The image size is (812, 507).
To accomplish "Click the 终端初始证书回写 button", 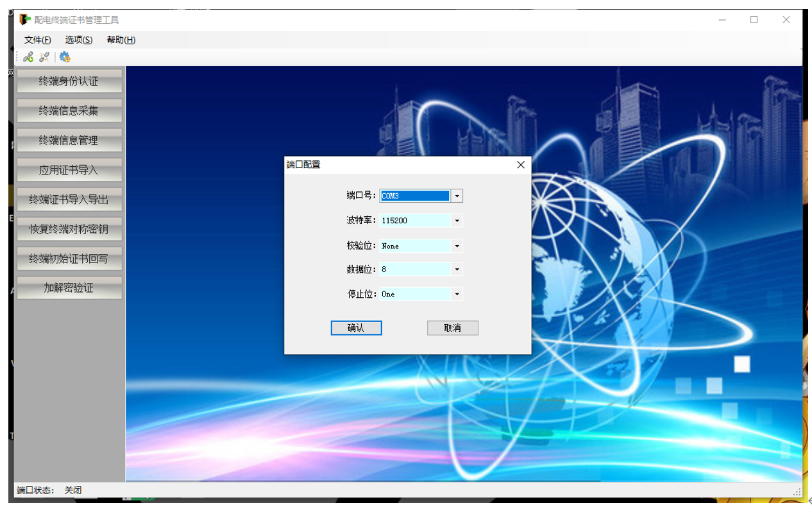I will (x=69, y=259).
